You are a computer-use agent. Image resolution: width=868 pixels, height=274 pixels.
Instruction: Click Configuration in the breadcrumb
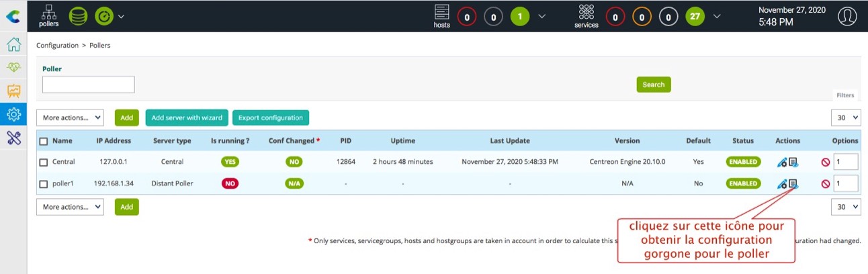coord(57,46)
